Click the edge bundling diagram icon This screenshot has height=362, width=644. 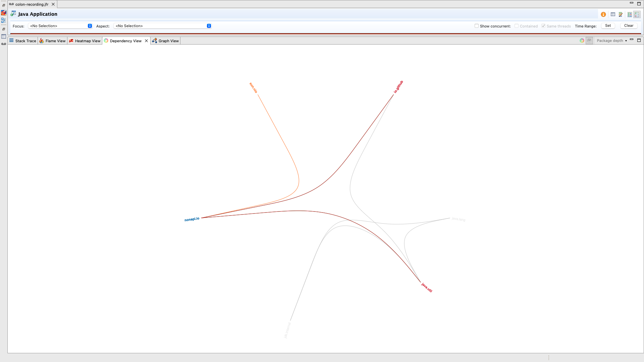coord(589,41)
